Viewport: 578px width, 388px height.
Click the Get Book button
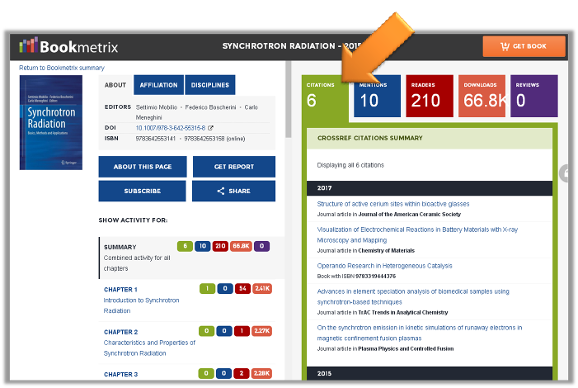[x=524, y=46]
